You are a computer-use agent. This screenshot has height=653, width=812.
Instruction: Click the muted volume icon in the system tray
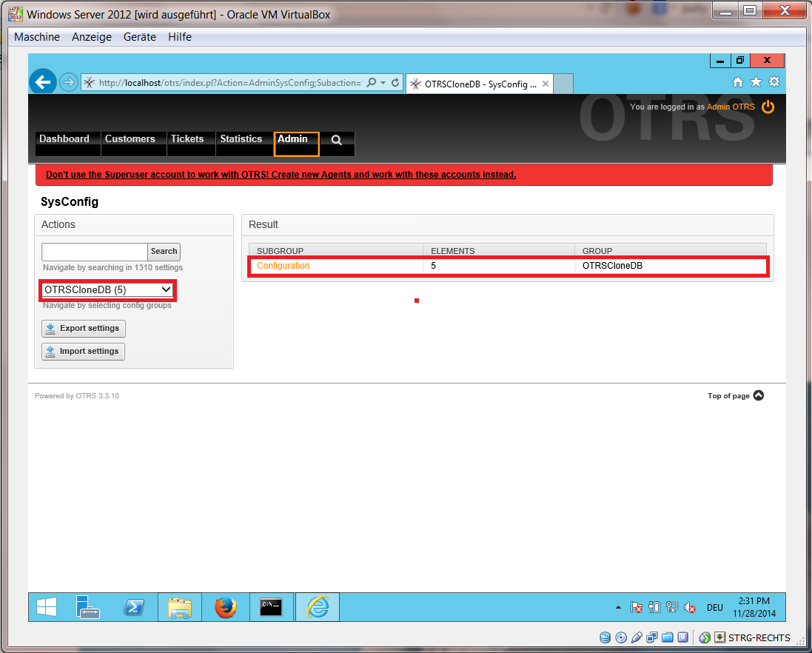tap(690, 607)
